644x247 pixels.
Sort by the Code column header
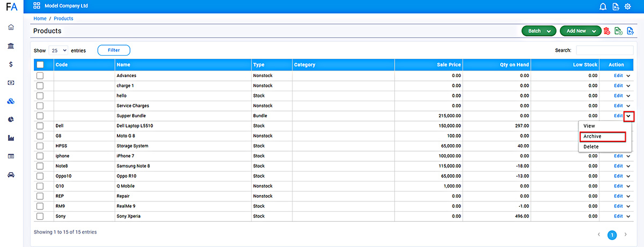pyautogui.click(x=84, y=65)
